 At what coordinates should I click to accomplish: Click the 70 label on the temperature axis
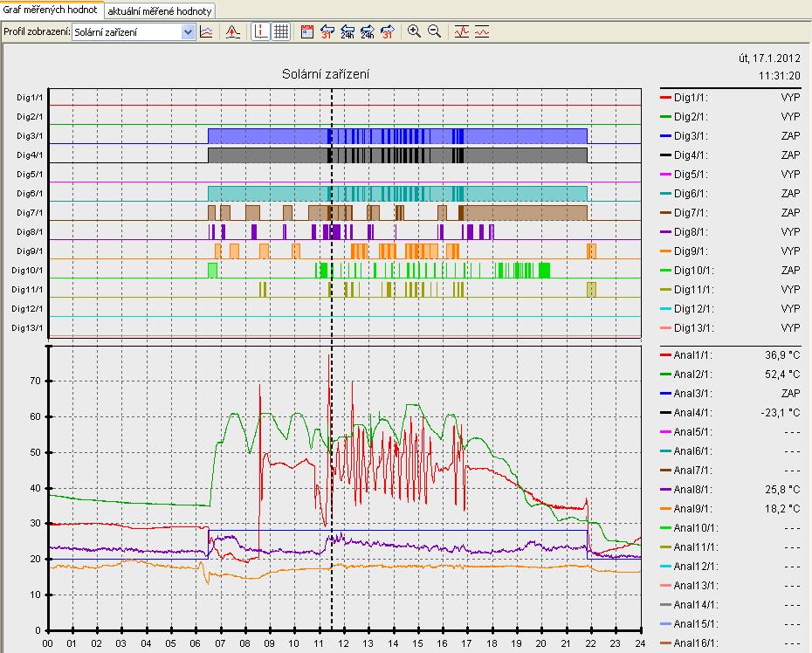point(35,381)
